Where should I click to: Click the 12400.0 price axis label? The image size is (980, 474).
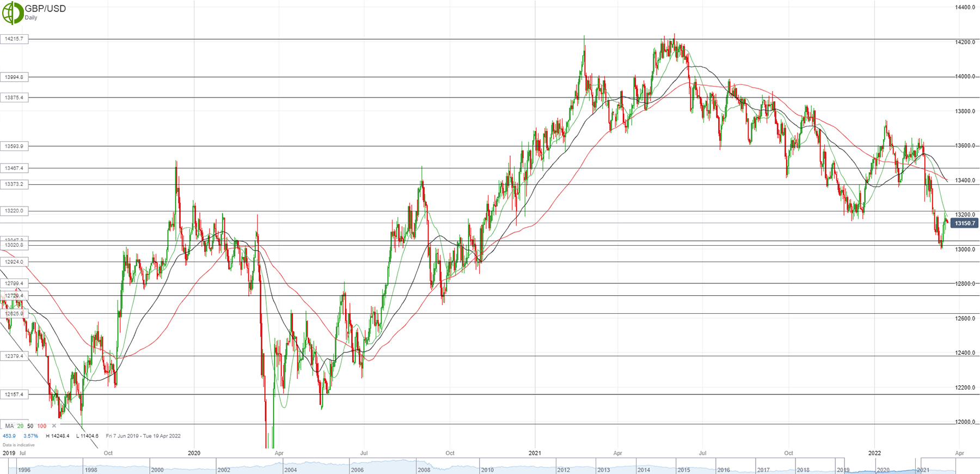click(965, 354)
